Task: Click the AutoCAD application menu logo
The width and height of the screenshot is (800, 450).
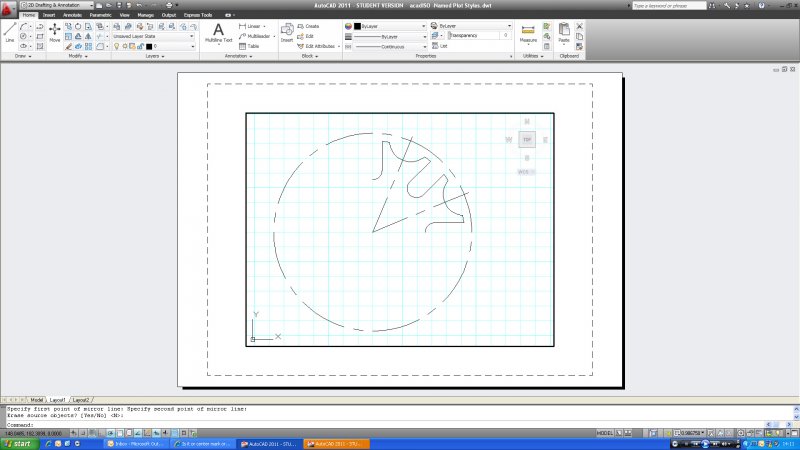Action: pyautogui.click(x=8, y=6)
